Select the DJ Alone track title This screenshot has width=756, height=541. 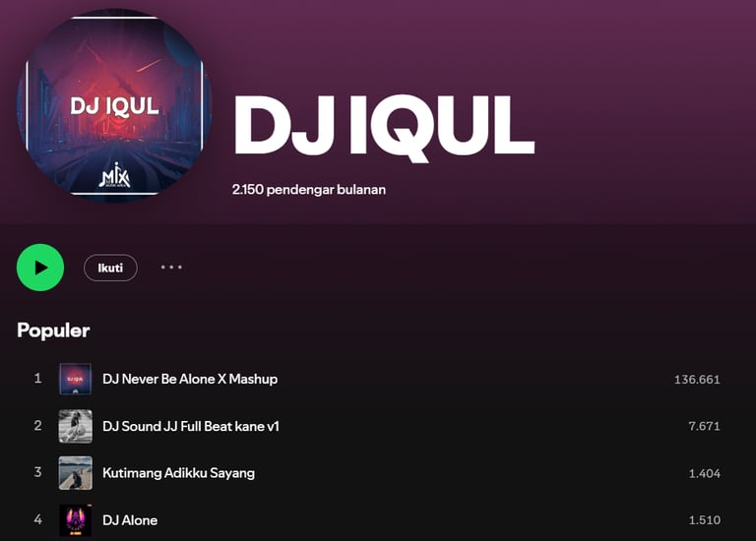pos(130,520)
